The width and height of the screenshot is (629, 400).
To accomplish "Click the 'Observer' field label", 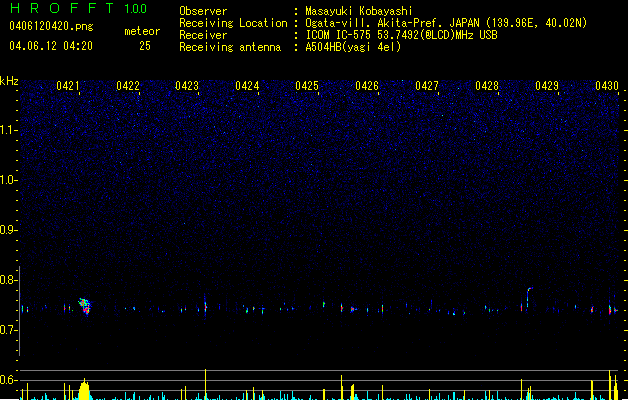I will (203, 11).
